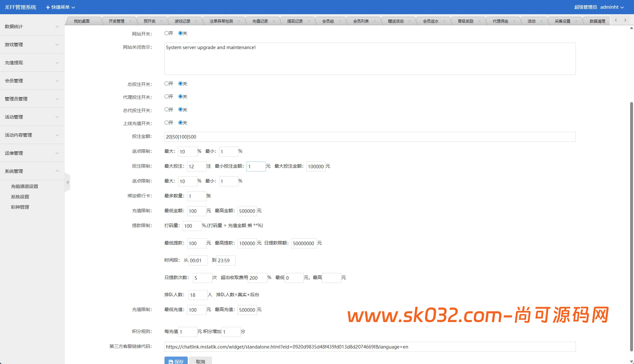The image size is (634, 364).
Task: Switch to the 游戏记录 tab
Action: pyautogui.click(x=183, y=21)
